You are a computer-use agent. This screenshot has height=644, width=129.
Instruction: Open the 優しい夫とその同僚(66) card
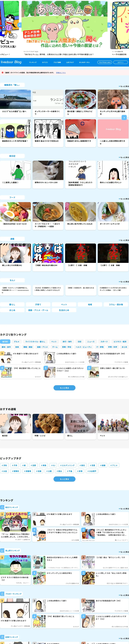click(x=15, y=257)
